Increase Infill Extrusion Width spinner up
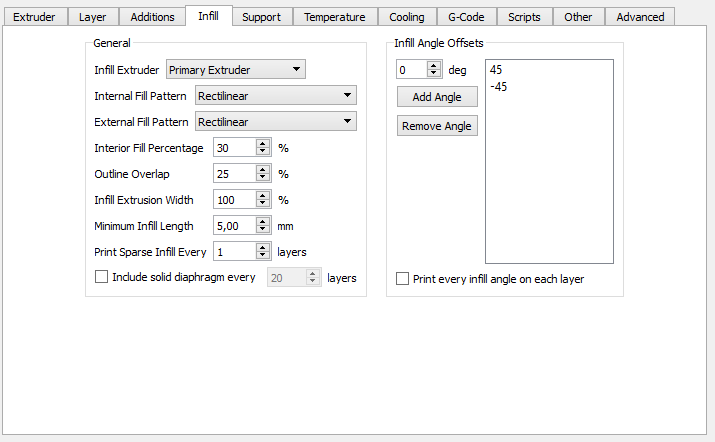This screenshot has width=715, height=442. [263, 196]
